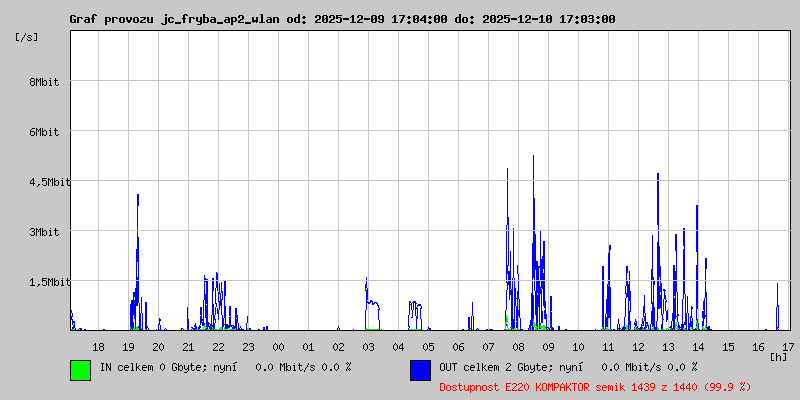This screenshot has height=400, width=800.
Task: Click the blue OUT legend color swatch
Action: point(420,370)
